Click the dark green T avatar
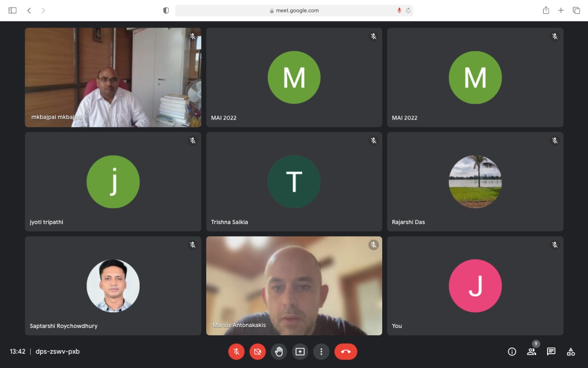 click(x=294, y=182)
